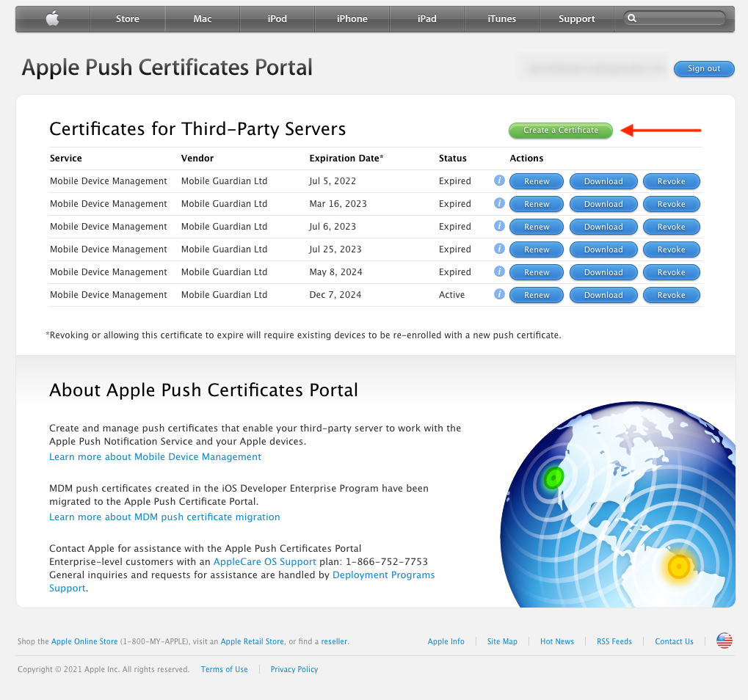Follow the AppleCare OS Support link

click(265, 562)
